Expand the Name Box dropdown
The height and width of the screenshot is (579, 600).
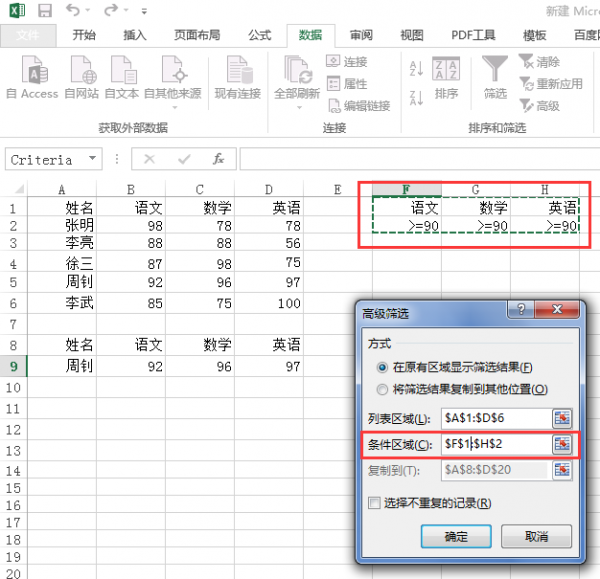(x=92, y=158)
